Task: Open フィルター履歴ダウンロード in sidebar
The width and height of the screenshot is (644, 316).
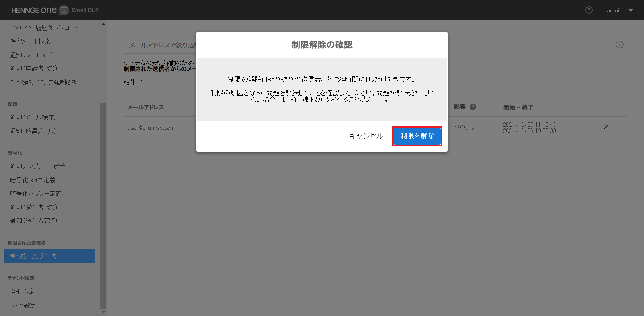Action: [x=45, y=28]
